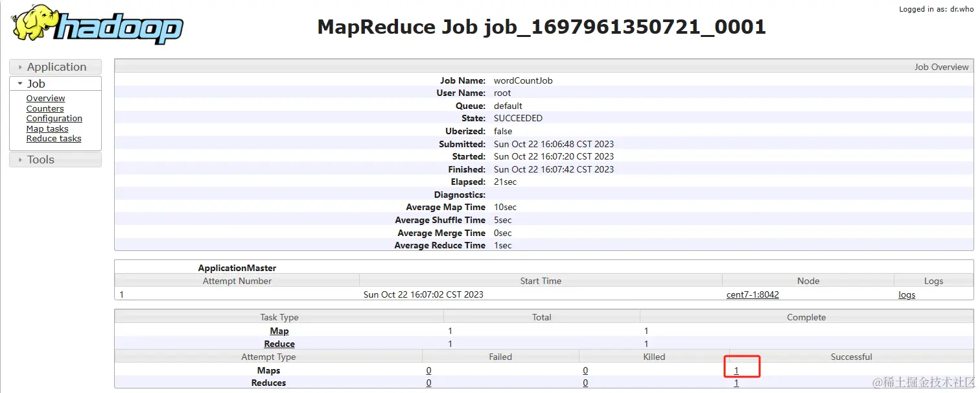The width and height of the screenshot is (980, 393).
Task: Open ApplicationMaster logs link
Action: coord(907,294)
